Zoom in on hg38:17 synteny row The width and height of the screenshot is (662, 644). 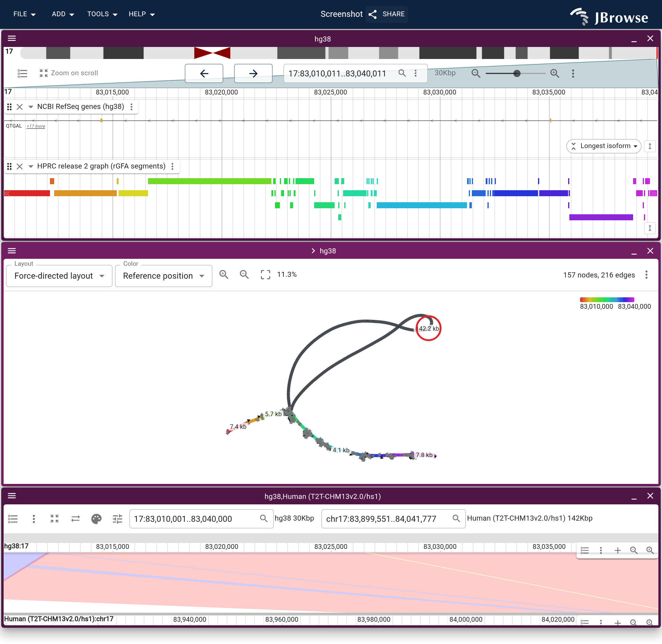click(650, 550)
